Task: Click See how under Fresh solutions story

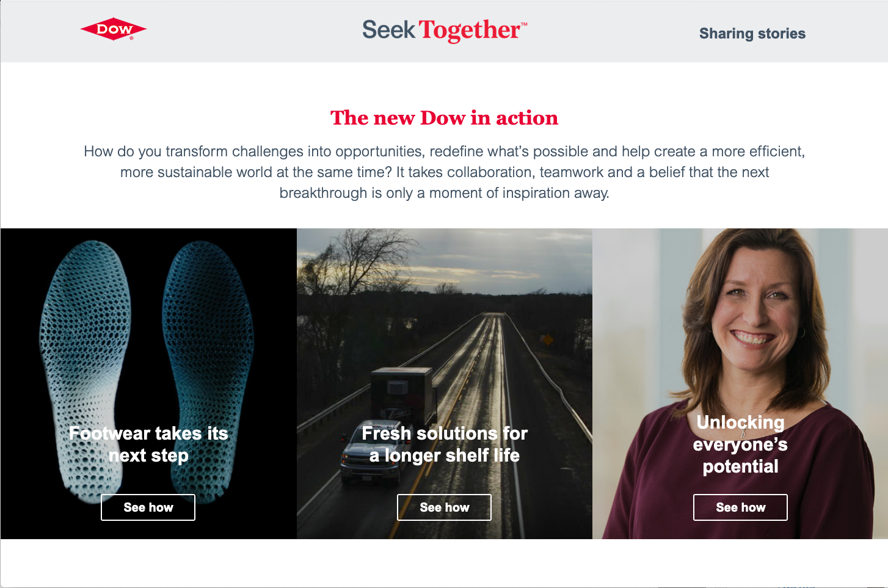Action: click(x=444, y=507)
